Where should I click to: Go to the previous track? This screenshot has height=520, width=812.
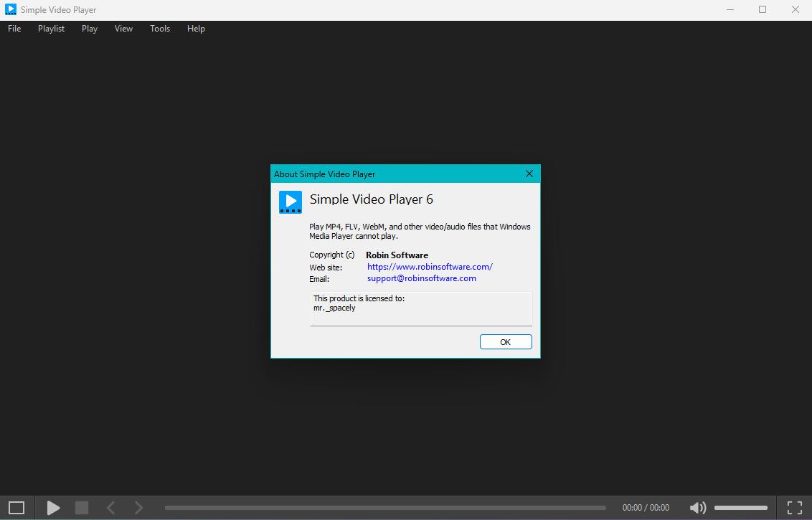coord(110,508)
